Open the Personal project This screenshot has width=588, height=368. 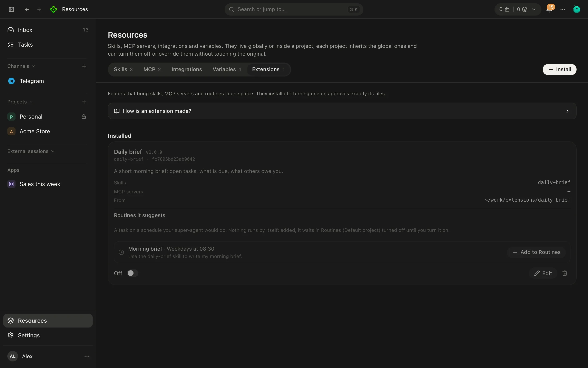coord(48,117)
